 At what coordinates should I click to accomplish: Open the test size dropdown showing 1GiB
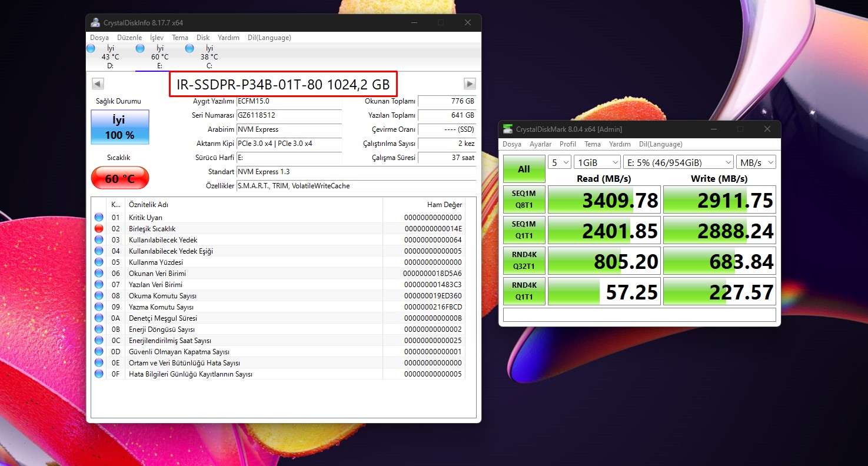(597, 162)
